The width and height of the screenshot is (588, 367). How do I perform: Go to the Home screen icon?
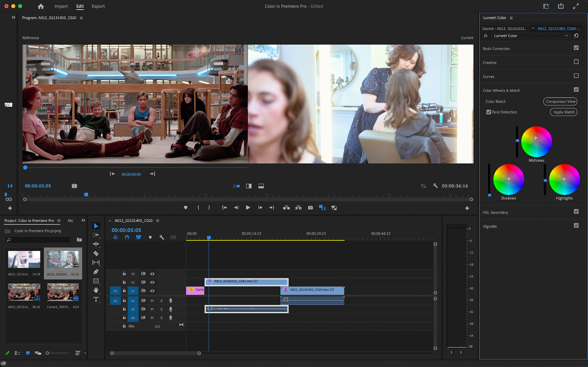click(x=41, y=6)
